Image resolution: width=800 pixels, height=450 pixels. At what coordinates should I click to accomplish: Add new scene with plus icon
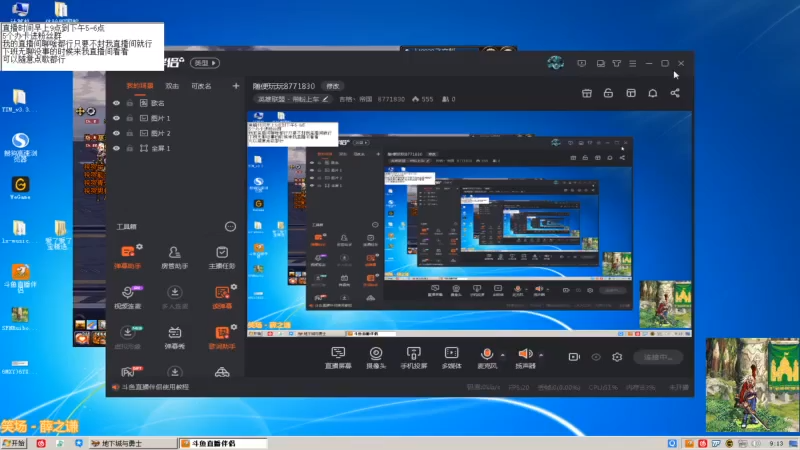[x=236, y=86]
